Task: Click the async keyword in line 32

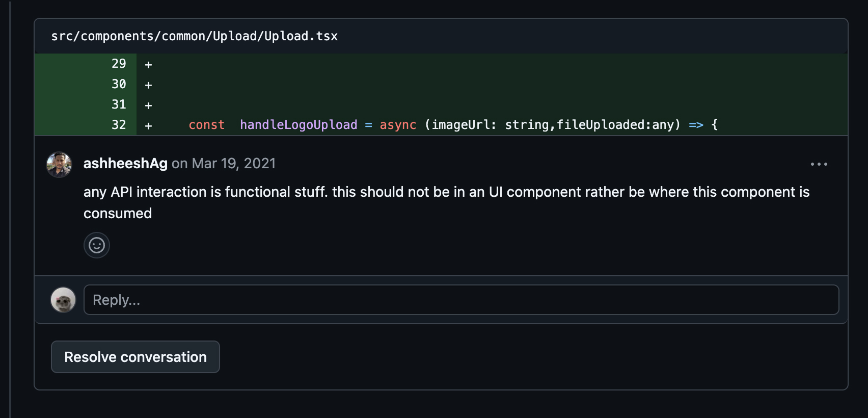Action: [398, 125]
